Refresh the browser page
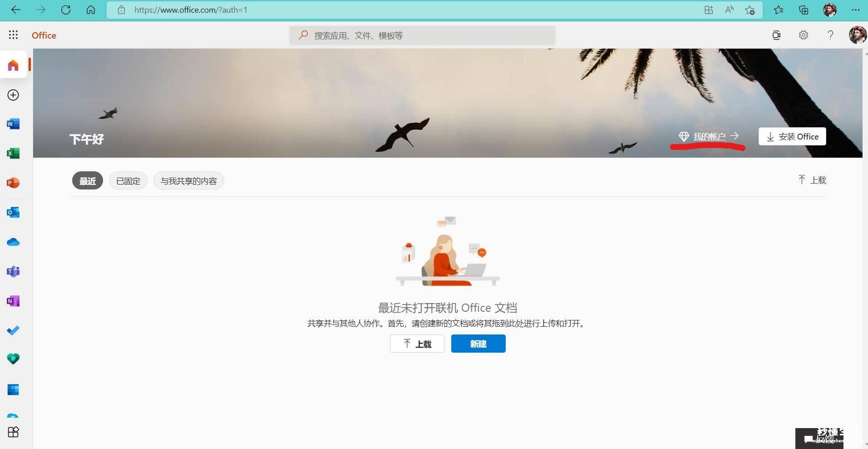The width and height of the screenshot is (868, 449). tap(66, 10)
